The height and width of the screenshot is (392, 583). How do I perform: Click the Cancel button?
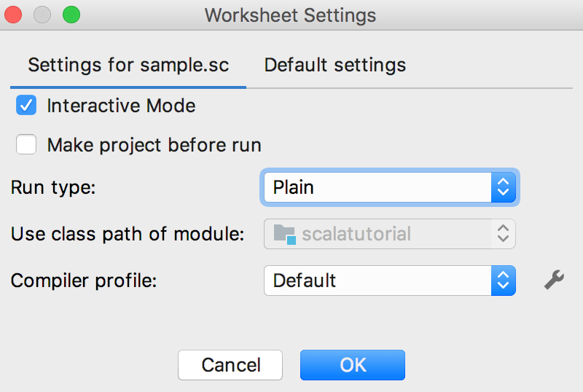pos(230,365)
